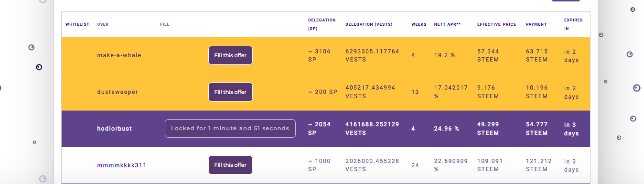Sort by Whitelist column header
Screen dimensions: 644x184
[x=77, y=24]
